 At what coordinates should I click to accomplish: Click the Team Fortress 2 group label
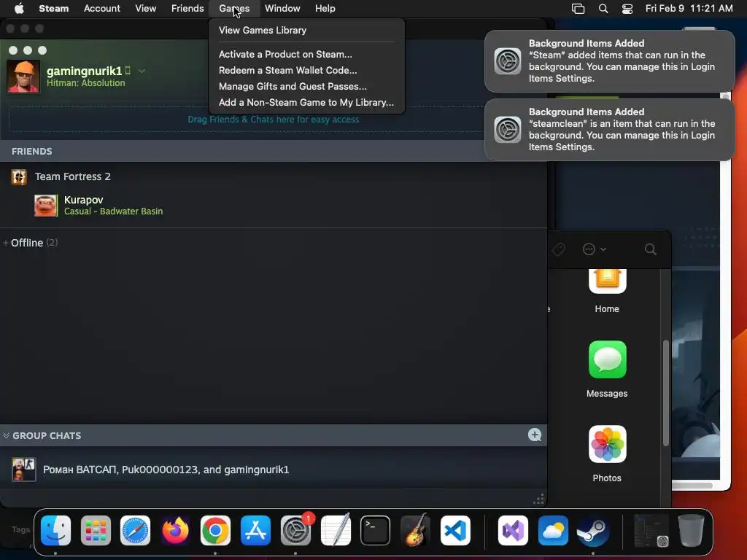[x=73, y=176]
